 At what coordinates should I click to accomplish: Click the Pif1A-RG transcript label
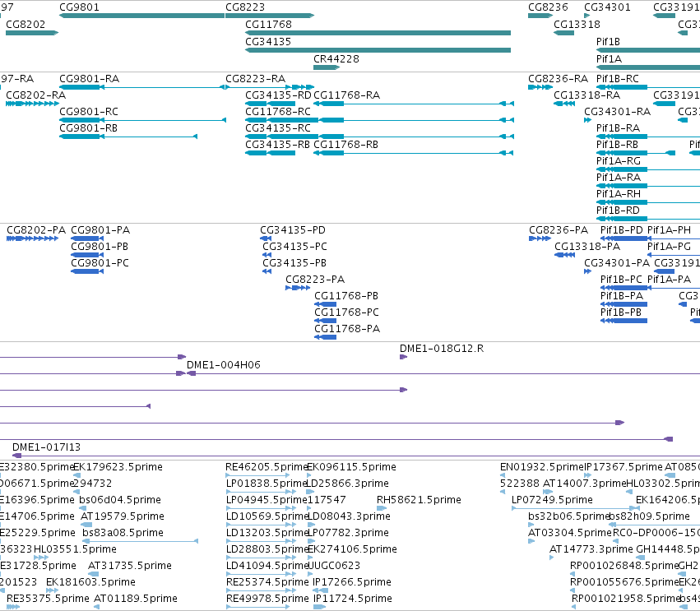click(x=619, y=161)
